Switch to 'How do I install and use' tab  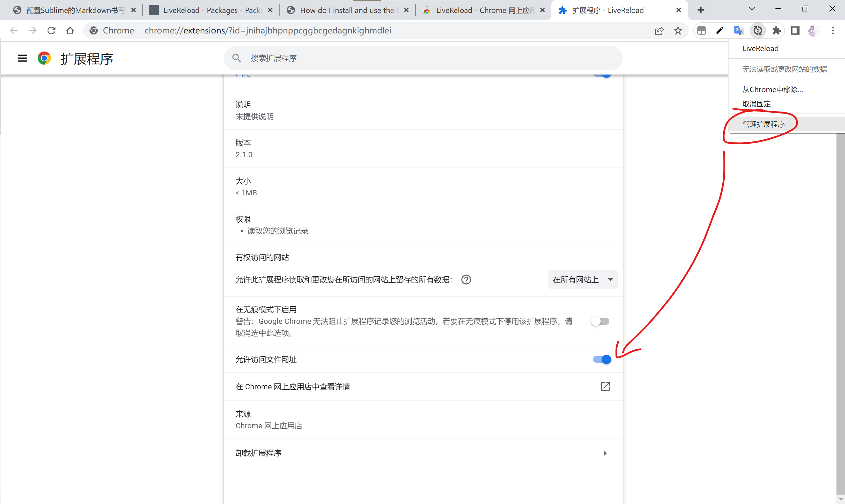pyautogui.click(x=347, y=10)
